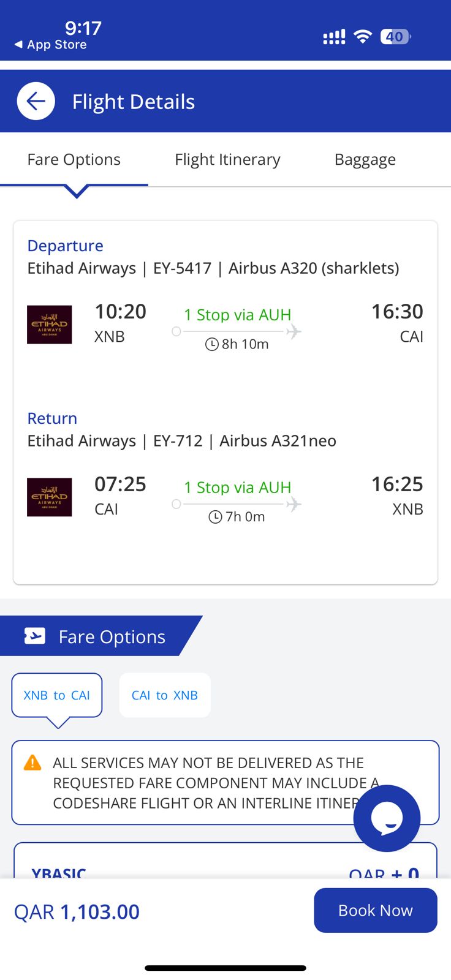Screen dimensions: 451x980
Task: Tap Etihad logo on return flight
Action: pyautogui.click(x=50, y=497)
